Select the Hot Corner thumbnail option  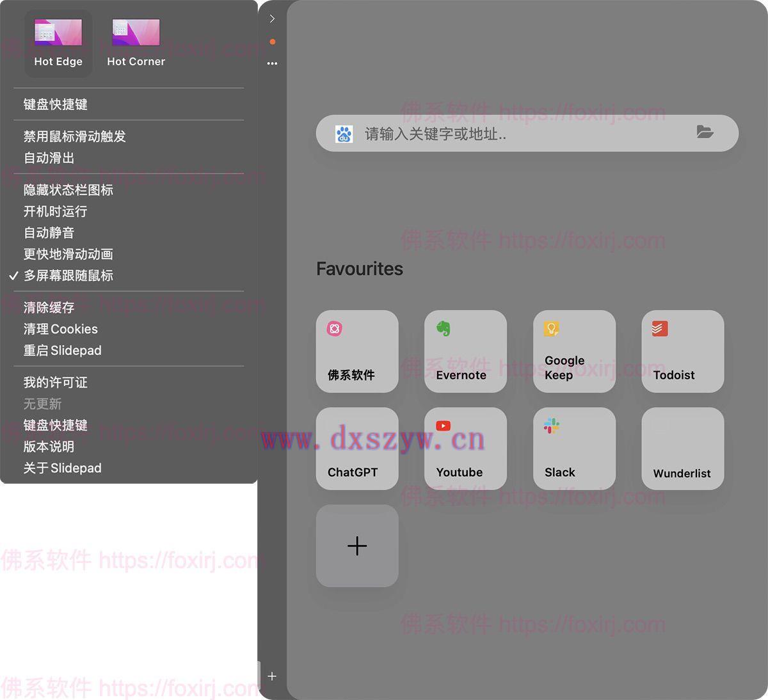point(136,44)
